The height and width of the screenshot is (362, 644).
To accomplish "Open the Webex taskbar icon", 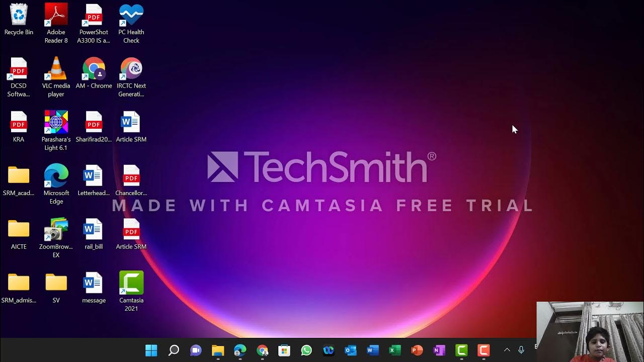I will (329, 350).
